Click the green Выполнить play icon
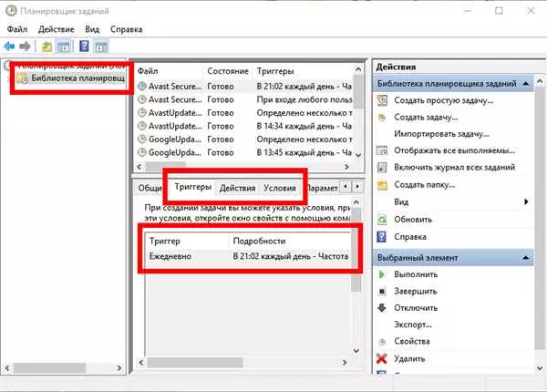Image resolution: width=547 pixels, height=392 pixels. 382,274
